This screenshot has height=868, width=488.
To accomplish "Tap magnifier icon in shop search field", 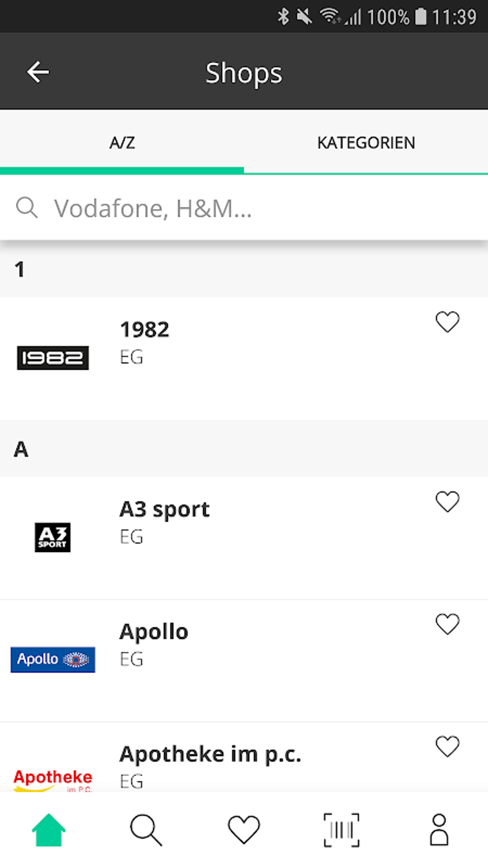I will (27, 208).
